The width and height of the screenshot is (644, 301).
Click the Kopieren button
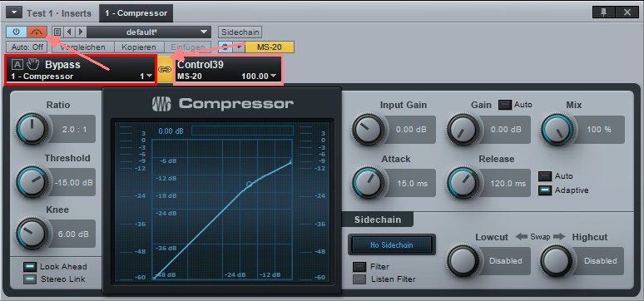(x=139, y=47)
